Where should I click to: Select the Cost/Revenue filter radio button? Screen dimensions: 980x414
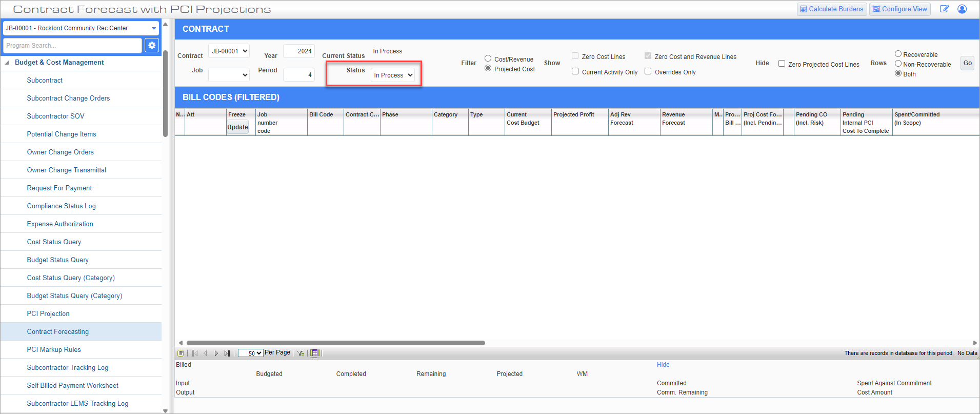pos(488,58)
